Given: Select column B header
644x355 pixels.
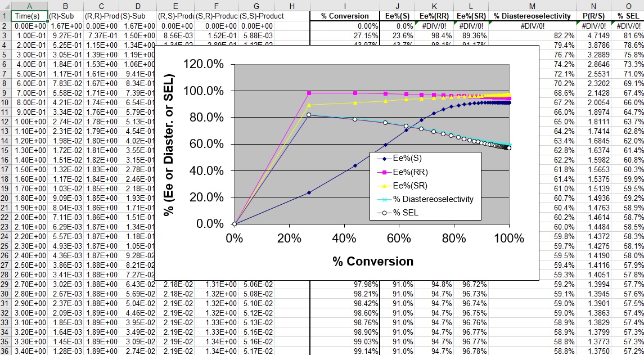Looking at the screenshot, I should point(66,5).
